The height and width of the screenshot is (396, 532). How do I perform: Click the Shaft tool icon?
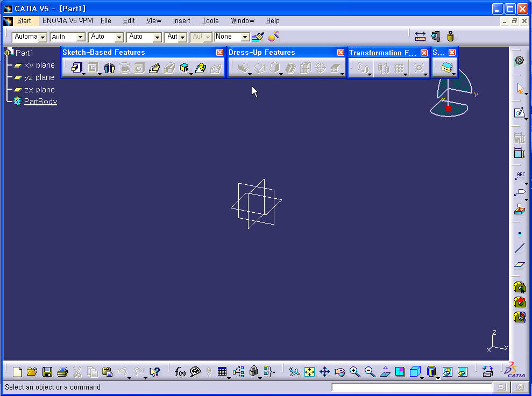coord(109,68)
